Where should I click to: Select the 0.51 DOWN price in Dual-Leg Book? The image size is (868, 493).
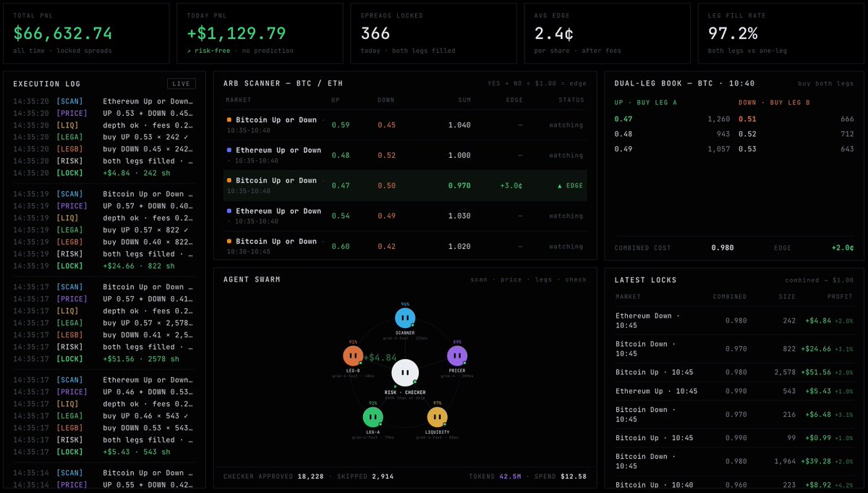(x=748, y=119)
